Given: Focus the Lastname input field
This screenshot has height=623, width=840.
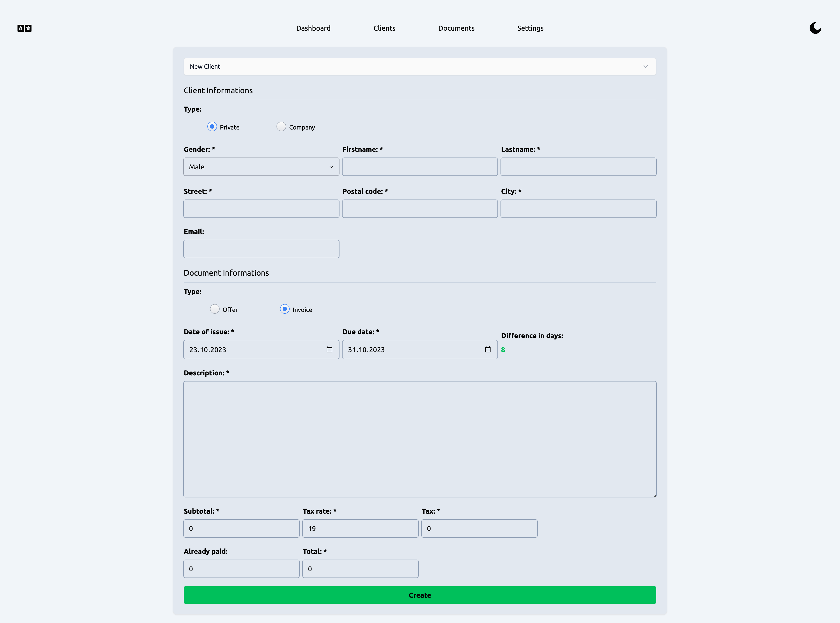Looking at the screenshot, I should click(x=578, y=167).
